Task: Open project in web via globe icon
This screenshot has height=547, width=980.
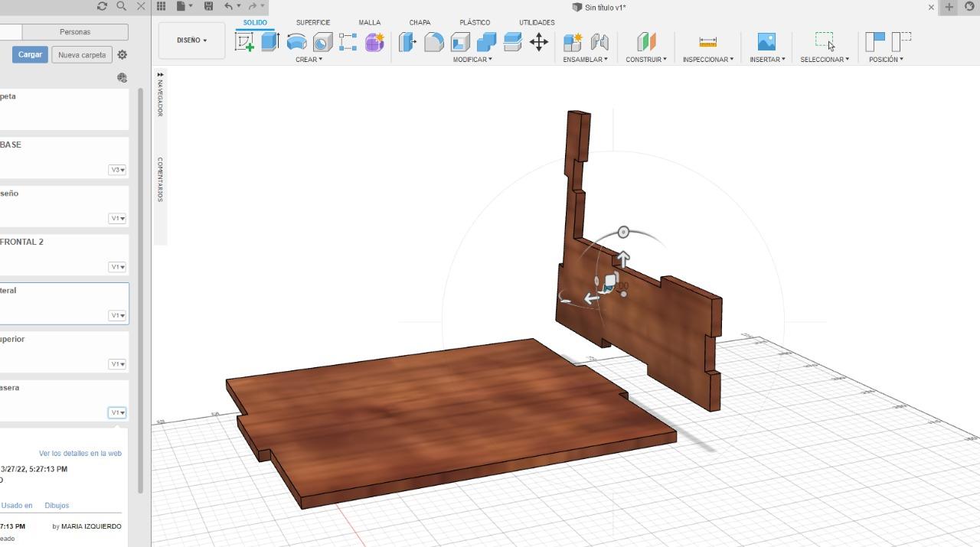Action: [x=122, y=77]
